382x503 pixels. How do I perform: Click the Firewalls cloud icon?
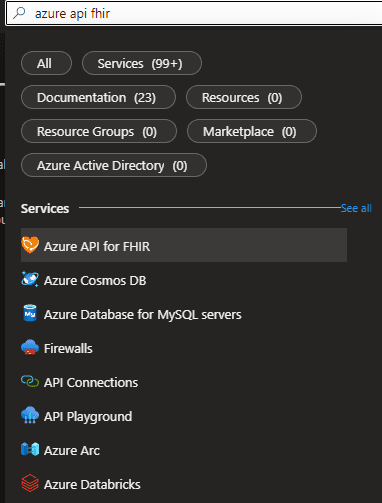pyautogui.click(x=30, y=347)
